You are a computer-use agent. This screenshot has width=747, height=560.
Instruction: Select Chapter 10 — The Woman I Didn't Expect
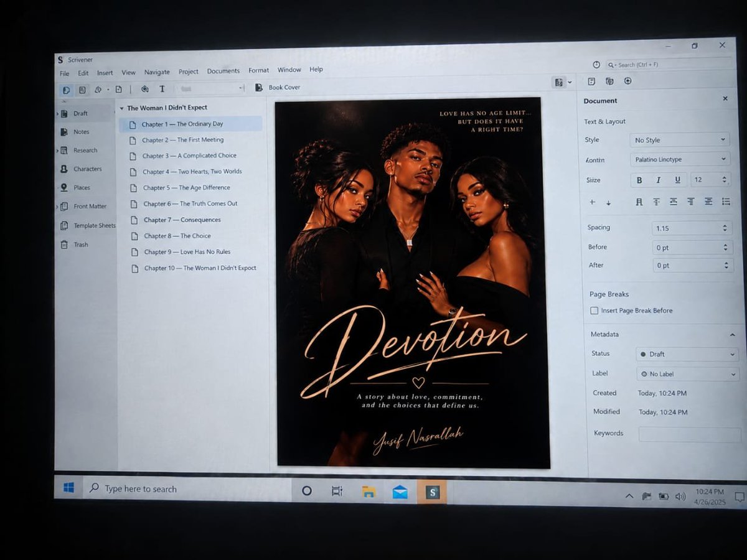(192, 268)
